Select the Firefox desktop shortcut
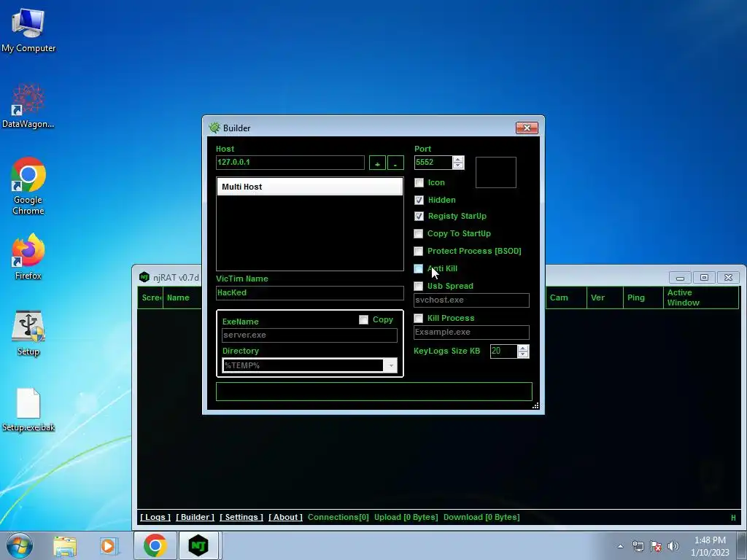 (28, 256)
